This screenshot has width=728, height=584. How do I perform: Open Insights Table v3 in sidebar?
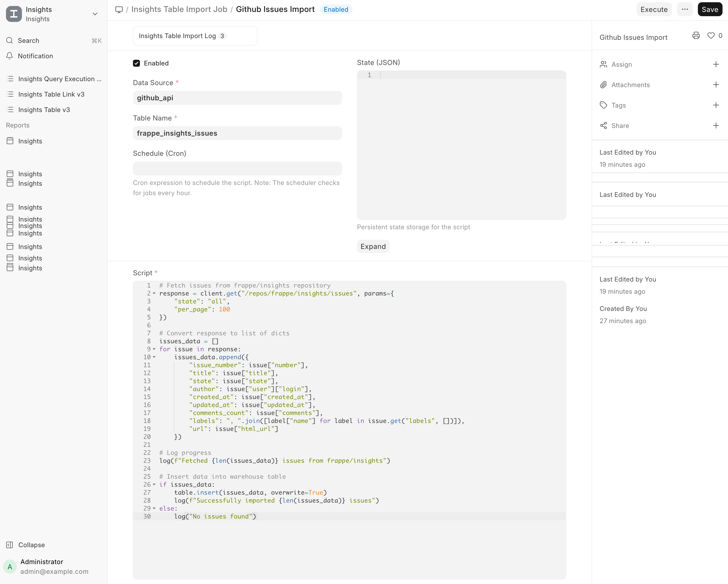[44, 110]
